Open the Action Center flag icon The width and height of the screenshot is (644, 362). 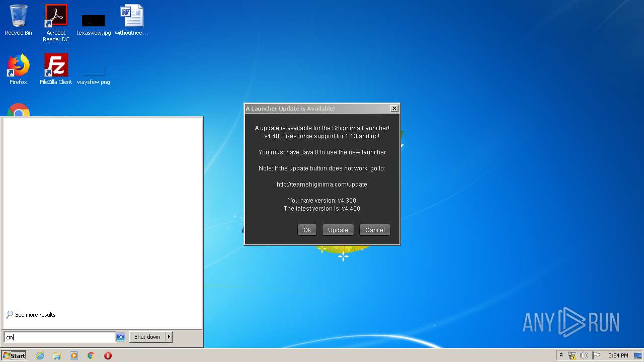click(x=596, y=355)
